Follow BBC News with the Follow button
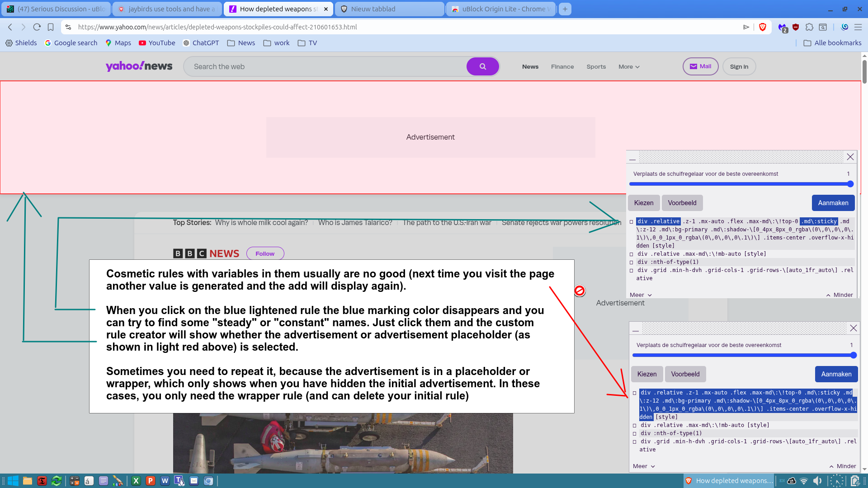Viewport: 868px width, 488px height. click(x=265, y=254)
